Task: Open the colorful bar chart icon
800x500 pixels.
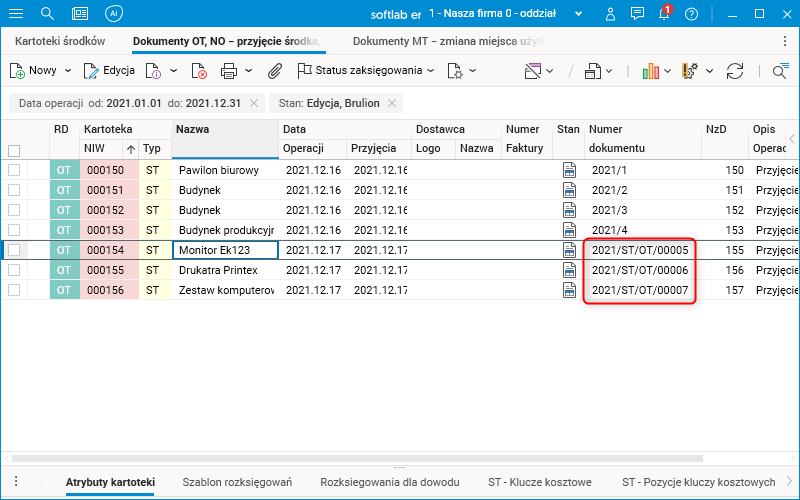Action: (x=651, y=71)
